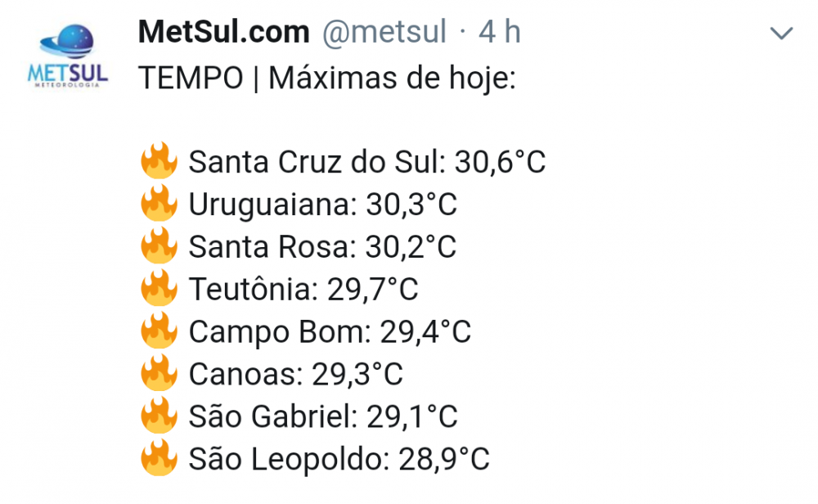Screen dimensions: 818x504
Task: Open the tweet options chevron menu
Action: tap(782, 34)
